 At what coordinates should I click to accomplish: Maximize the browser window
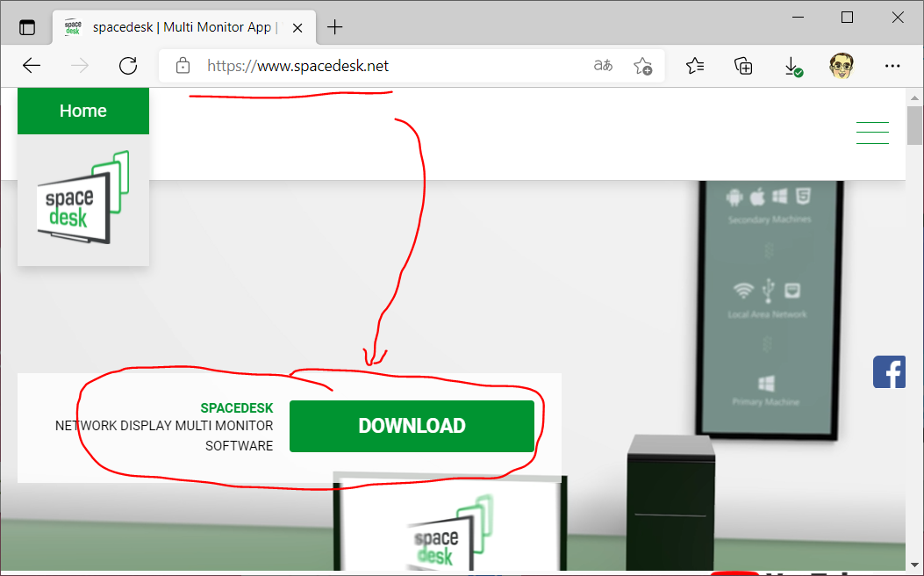(x=847, y=18)
